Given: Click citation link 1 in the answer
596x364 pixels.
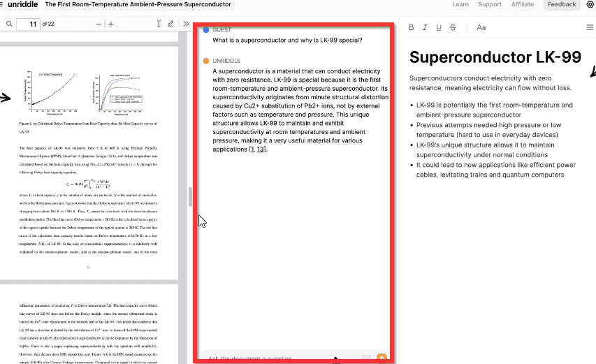Looking at the screenshot, I should click(x=252, y=150).
